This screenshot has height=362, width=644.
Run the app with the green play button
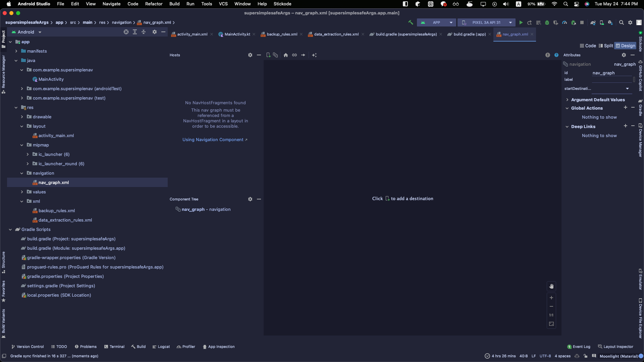tap(521, 22)
